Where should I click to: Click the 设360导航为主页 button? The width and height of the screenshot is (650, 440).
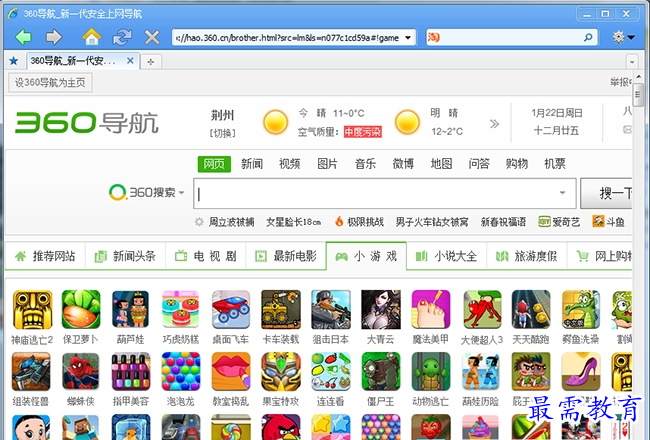pos(50,83)
